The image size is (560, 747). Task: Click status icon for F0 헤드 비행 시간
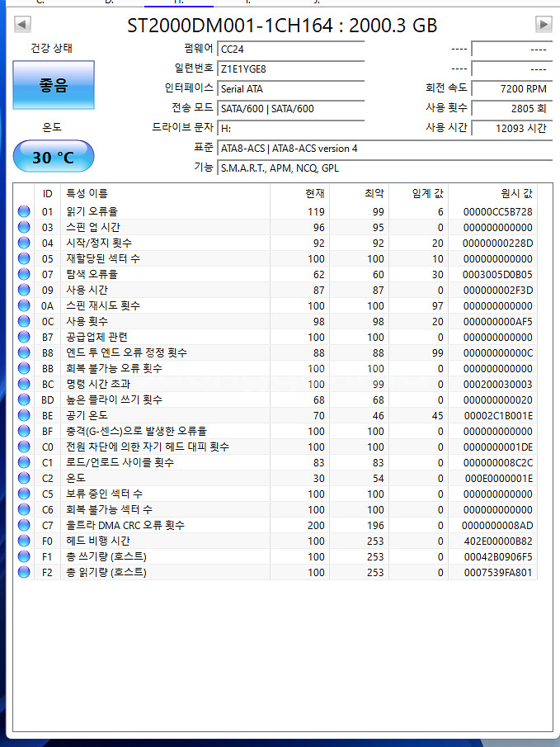tap(24, 541)
